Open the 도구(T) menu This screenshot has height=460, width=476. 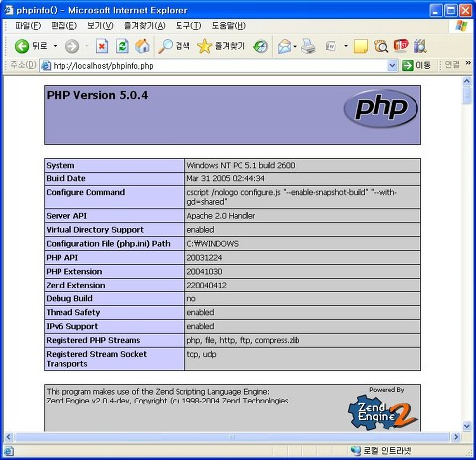click(188, 26)
